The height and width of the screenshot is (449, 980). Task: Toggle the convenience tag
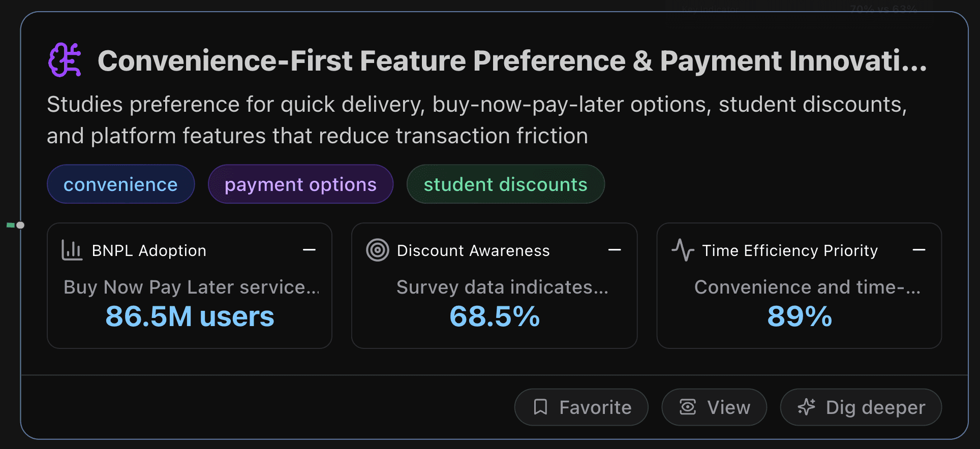[x=120, y=184]
